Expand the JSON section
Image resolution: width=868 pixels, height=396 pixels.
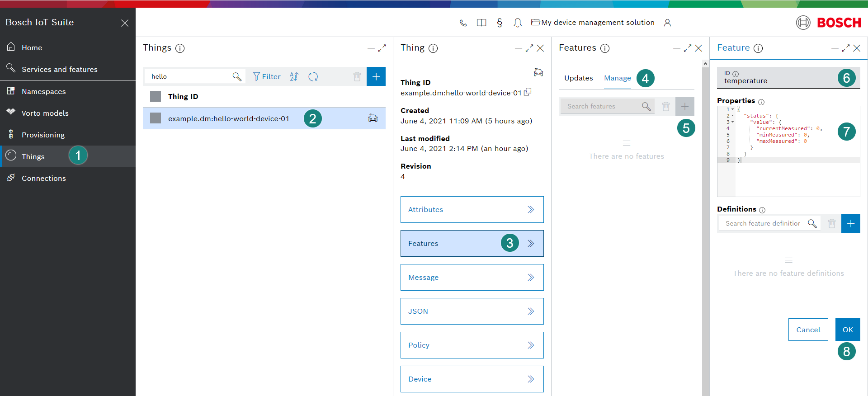click(472, 311)
